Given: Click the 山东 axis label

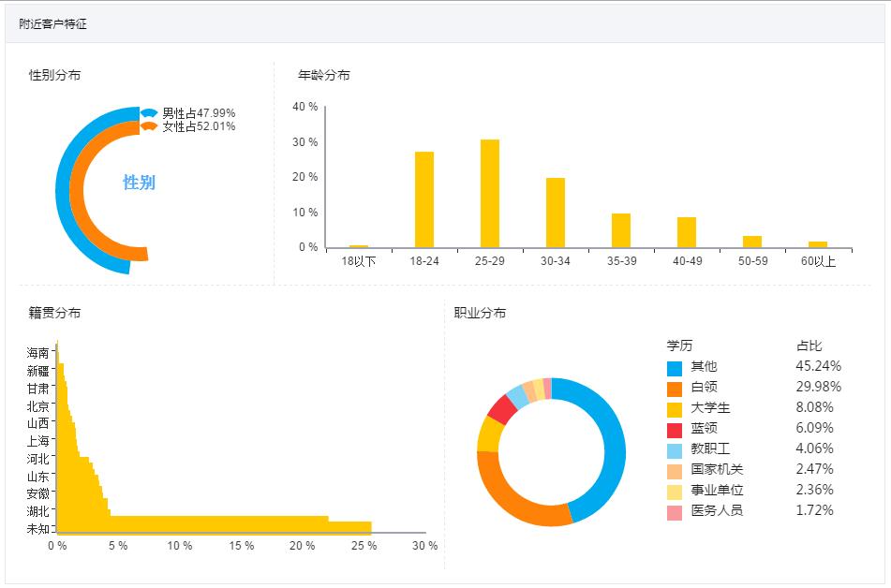Looking at the screenshot, I should click(x=38, y=476).
